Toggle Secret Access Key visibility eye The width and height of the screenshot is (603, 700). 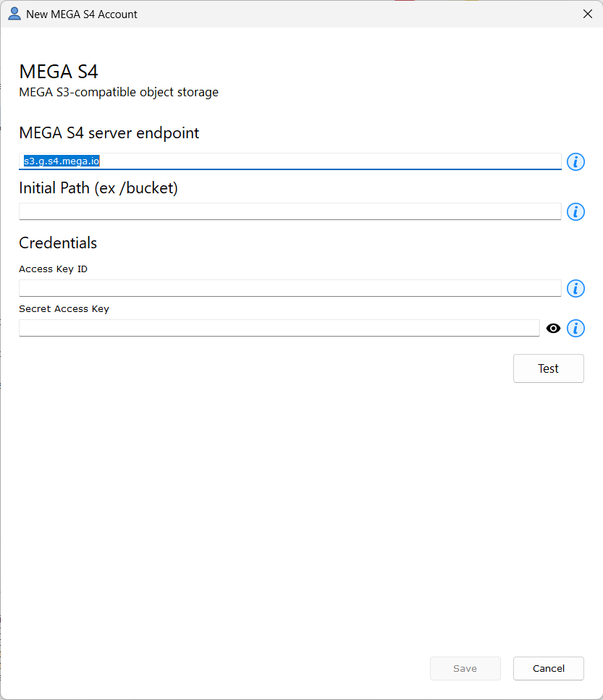(x=553, y=329)
